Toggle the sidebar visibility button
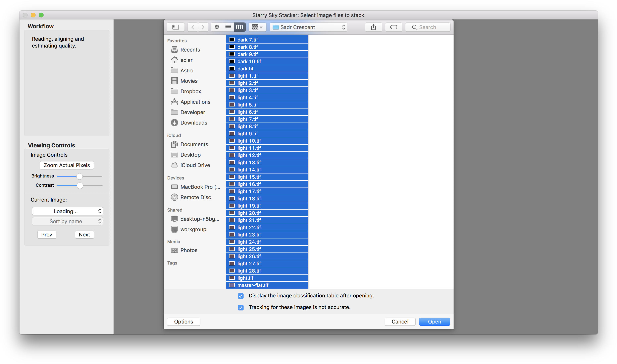The width and height of the screenshot is (617, 364). tap(175, 27)
